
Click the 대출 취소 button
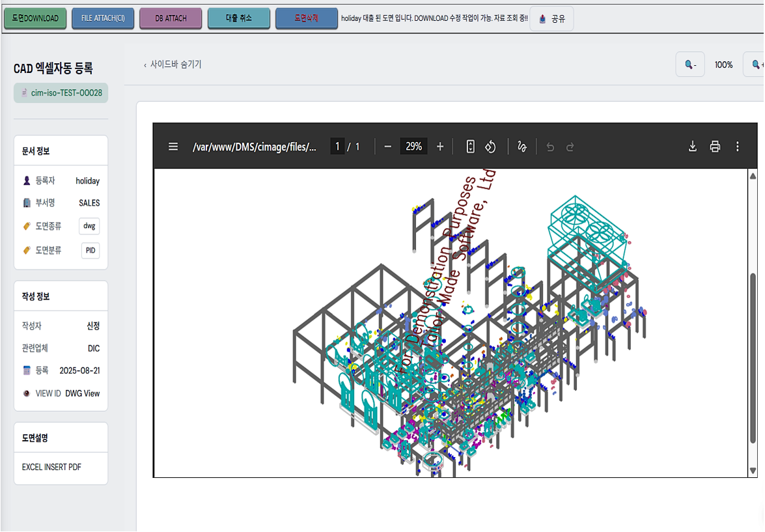[238, 18]
